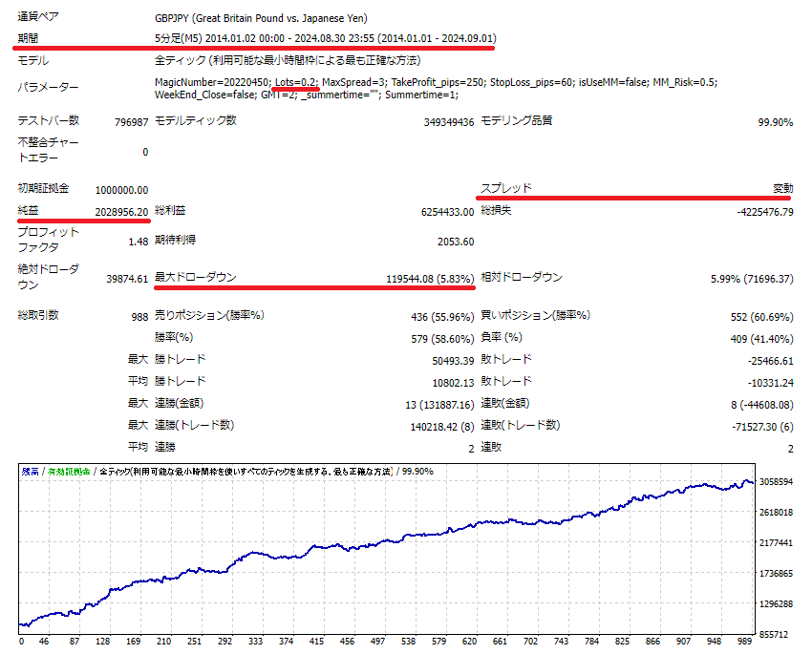Screen dimensions: 812x654
Task: Click the max drawdown value 119544.08 (5.83%)
Action: pyautogui.click(x=430, y=279)
